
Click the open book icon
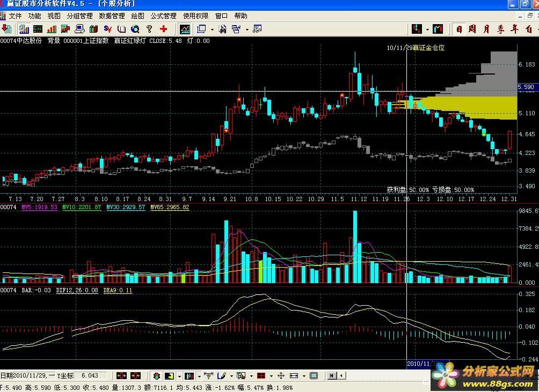click(121, 29)
